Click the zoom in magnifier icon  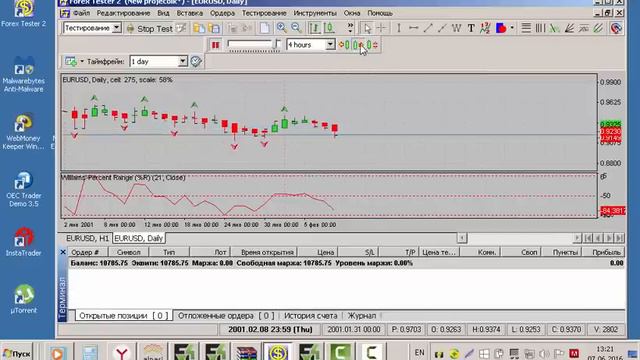click(x=282, y=28)
